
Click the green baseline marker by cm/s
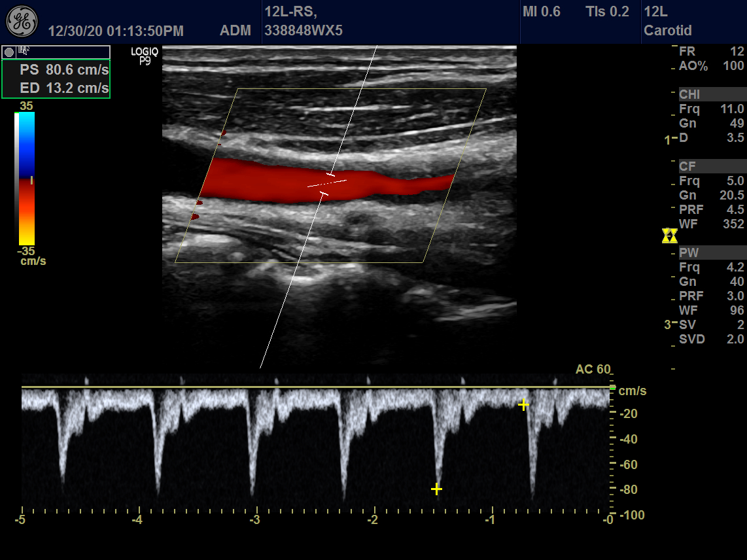point(612,388)
